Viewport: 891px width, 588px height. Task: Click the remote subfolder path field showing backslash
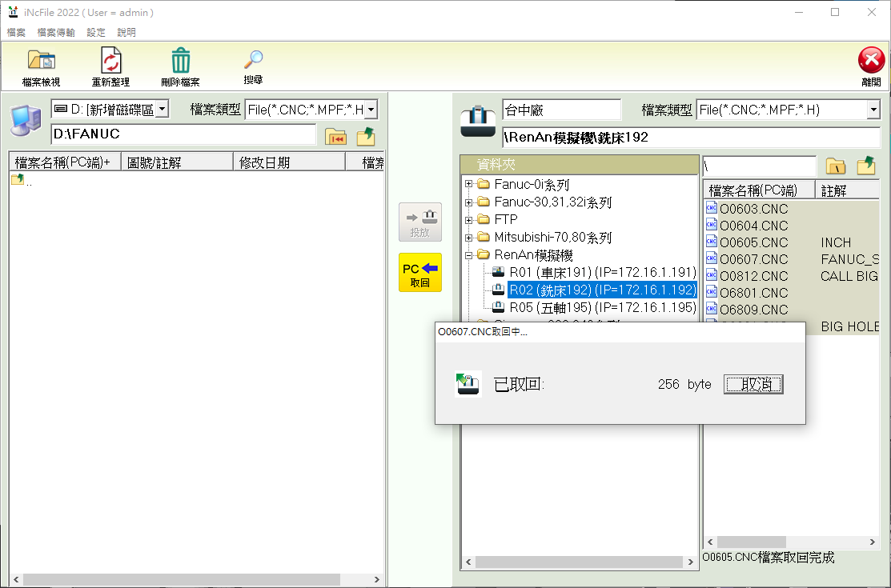[759, 166]
